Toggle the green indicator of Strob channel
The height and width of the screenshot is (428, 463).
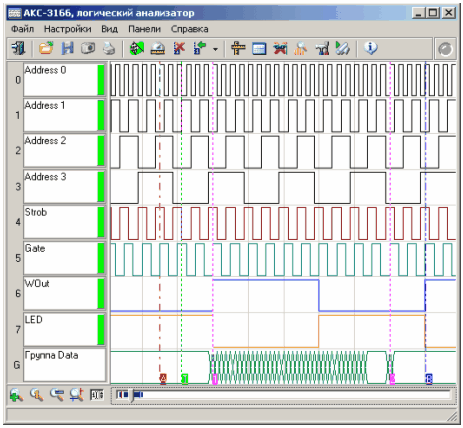tap(101, 222)
